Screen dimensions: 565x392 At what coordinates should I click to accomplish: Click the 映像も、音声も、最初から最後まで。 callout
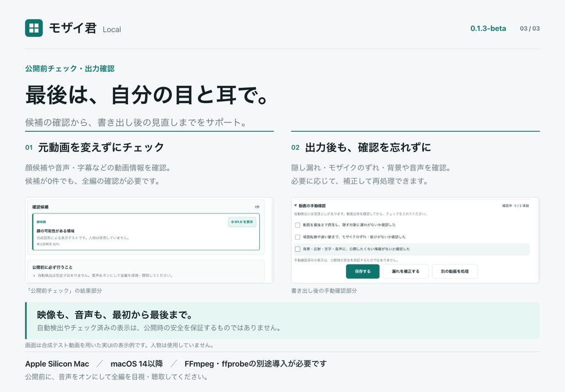[115, 315]
